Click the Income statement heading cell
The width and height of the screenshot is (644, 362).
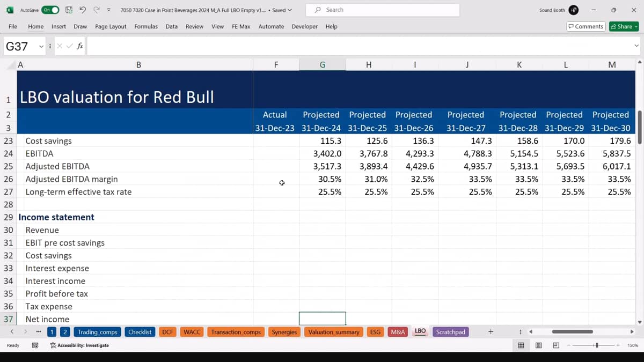(56, 217)
